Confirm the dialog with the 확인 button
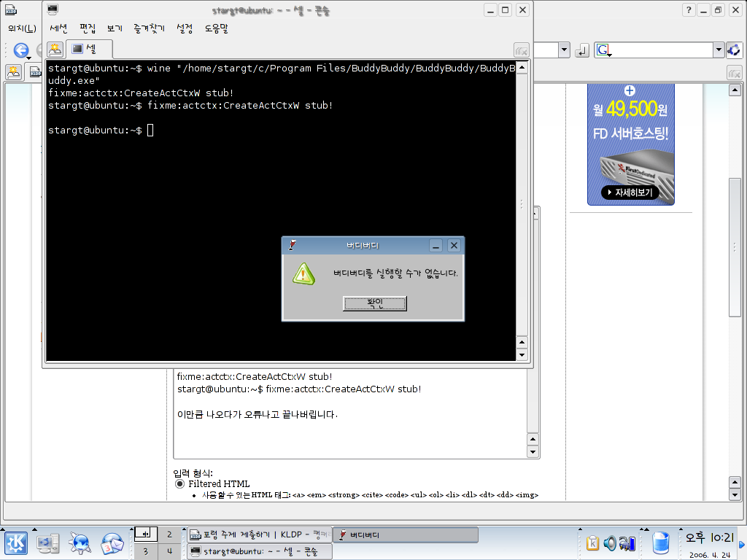 pos(375,303)
